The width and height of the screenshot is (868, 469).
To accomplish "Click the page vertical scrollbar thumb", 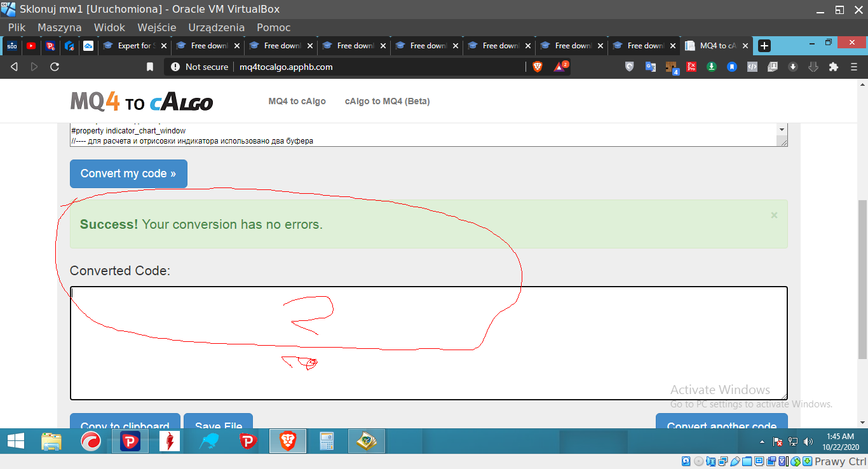I will 863,280.
